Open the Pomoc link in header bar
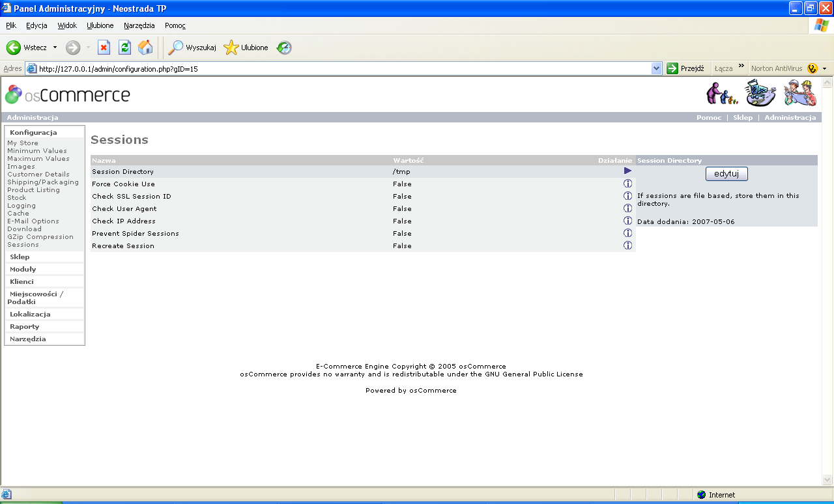Viewport: 834px width, 504px height. (x=709, y=118)
